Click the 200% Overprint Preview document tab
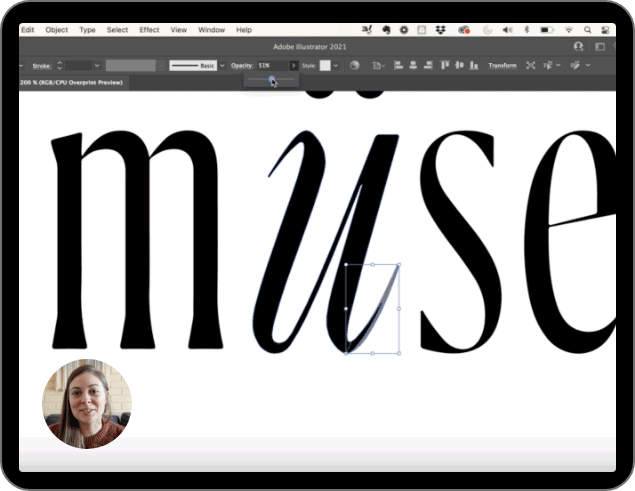The height and width of the screenshot is (491, 635). pos(72,82)
